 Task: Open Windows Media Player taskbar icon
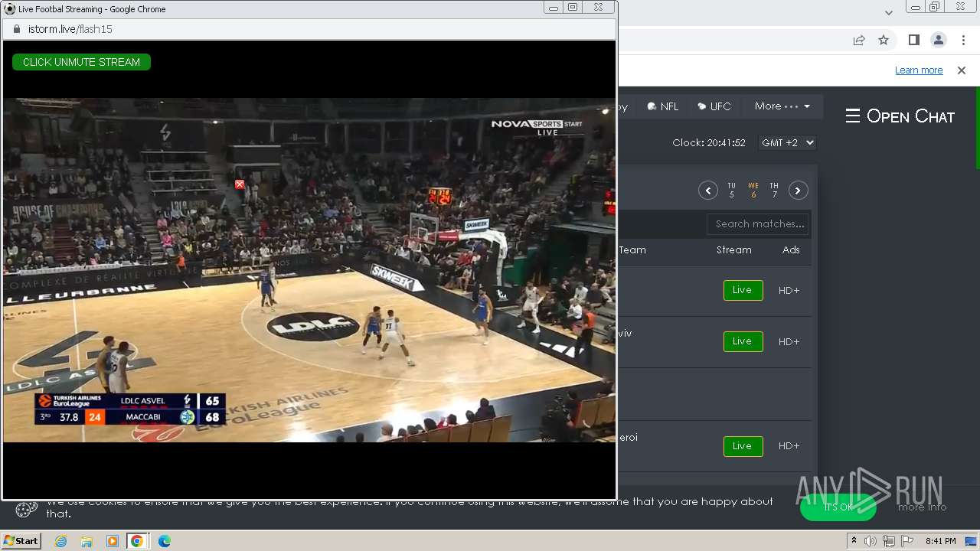point(112,541)
